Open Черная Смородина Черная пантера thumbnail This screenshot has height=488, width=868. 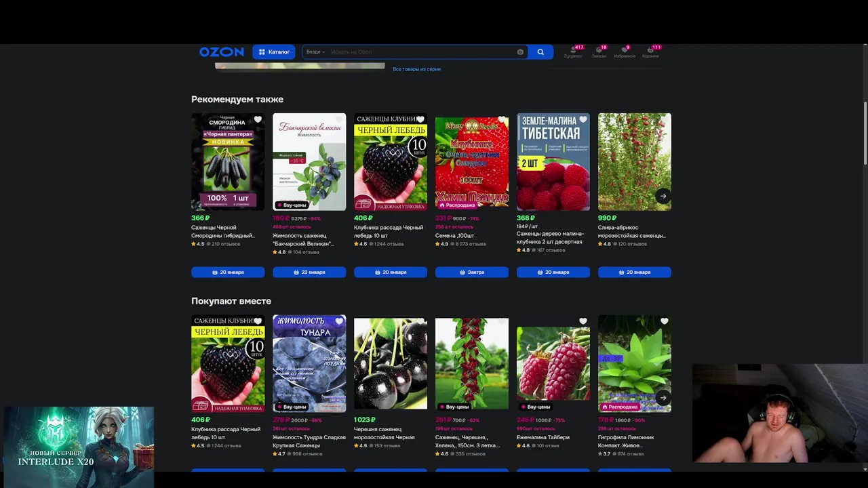pos(228,161)
